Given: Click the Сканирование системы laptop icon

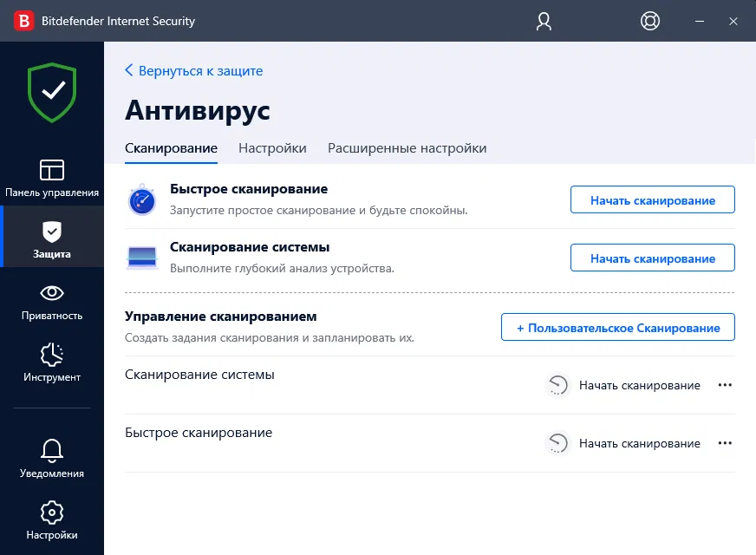Looking at the screenshot, I should tap(142, 257).
